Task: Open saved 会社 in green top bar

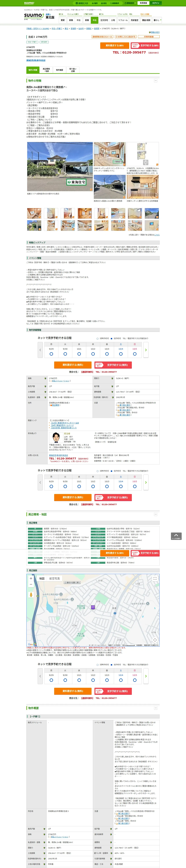Action: (104, 3)
